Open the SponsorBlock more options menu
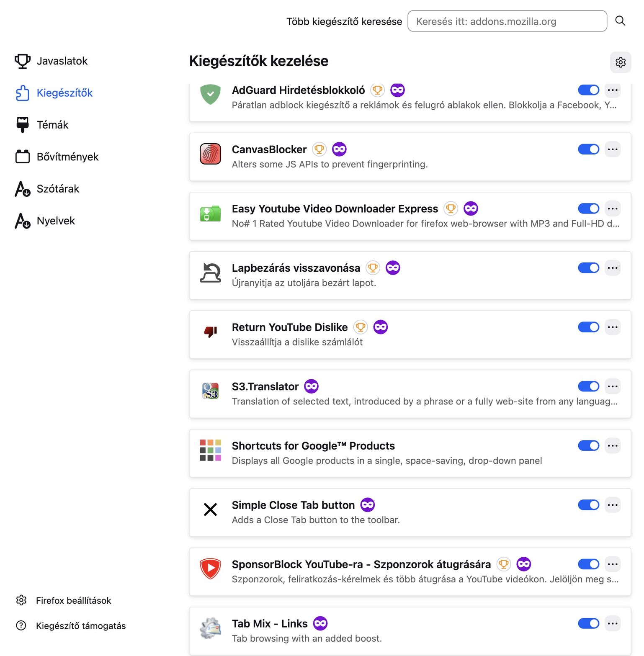 pos(612,564)
